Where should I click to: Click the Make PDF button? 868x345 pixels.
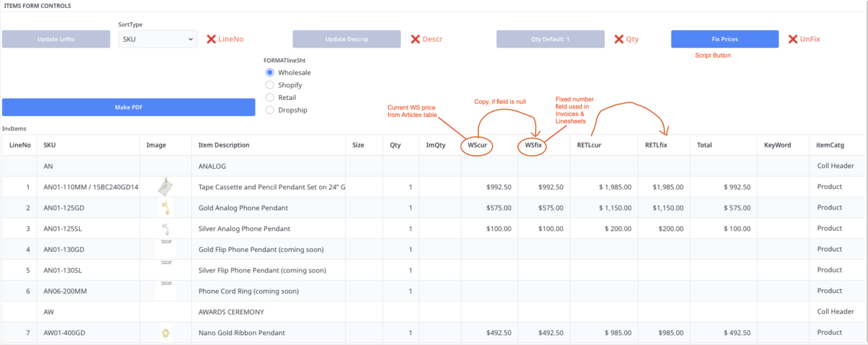point(129,107)
